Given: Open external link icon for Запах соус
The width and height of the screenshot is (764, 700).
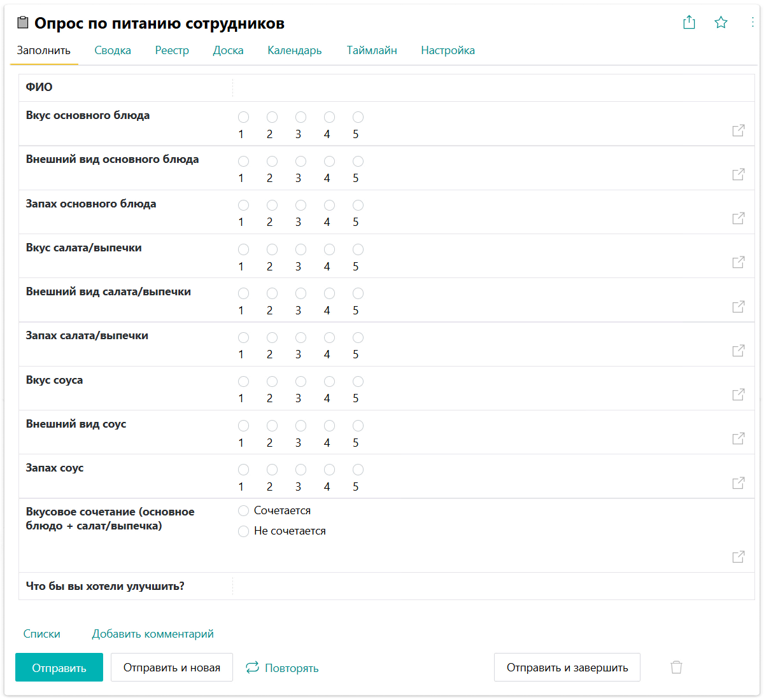Looking at the screenshot, I should click(x=739, y=483).
